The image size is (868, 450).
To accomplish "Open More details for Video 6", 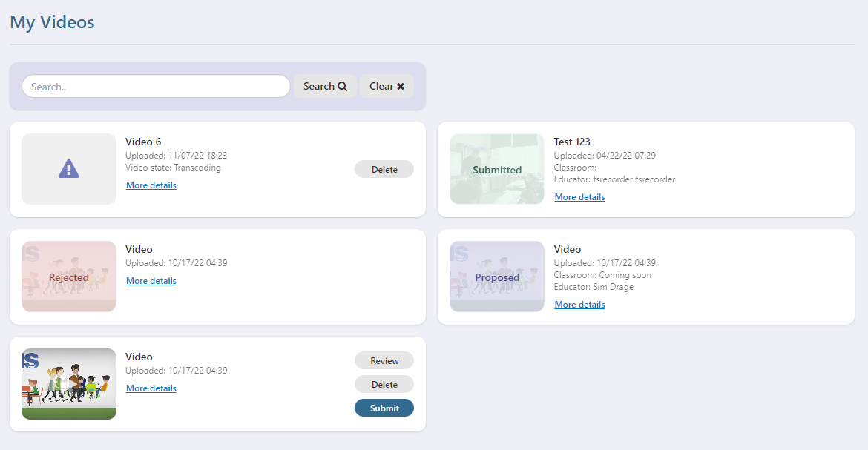I will tap(151, 185).
